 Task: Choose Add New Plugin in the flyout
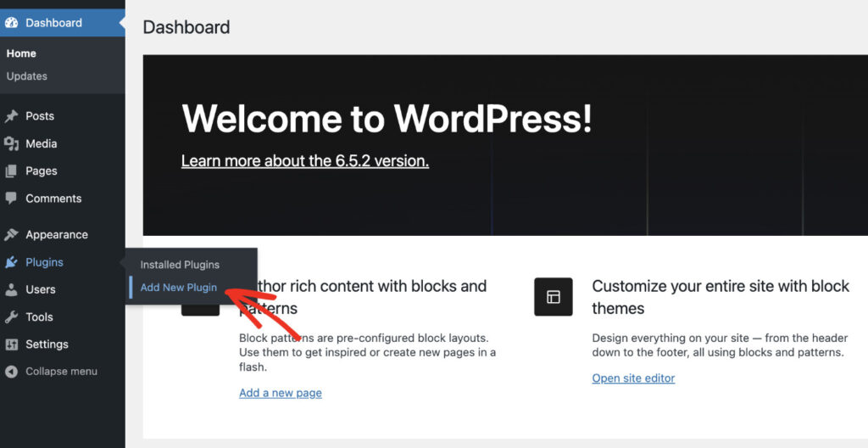pos(179,287)
